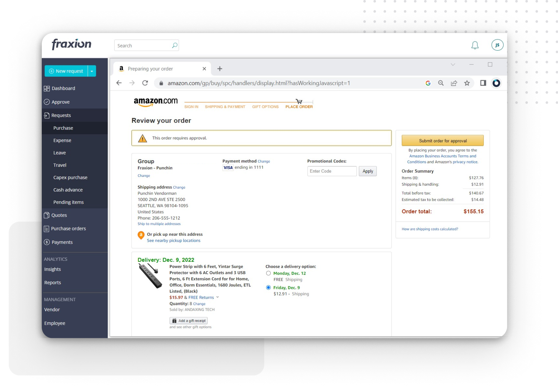Open Cash advance request type
The width and height of the screenshot is (558, 392).
click(68, 190)
